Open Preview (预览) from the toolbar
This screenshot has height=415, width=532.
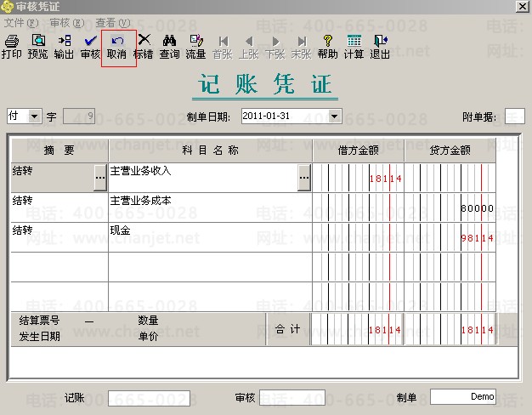(x=37, y=46)
